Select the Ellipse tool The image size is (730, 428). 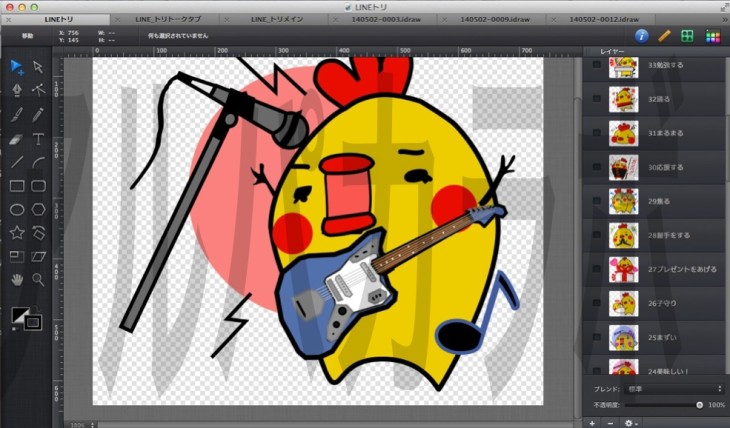point(17,210)
